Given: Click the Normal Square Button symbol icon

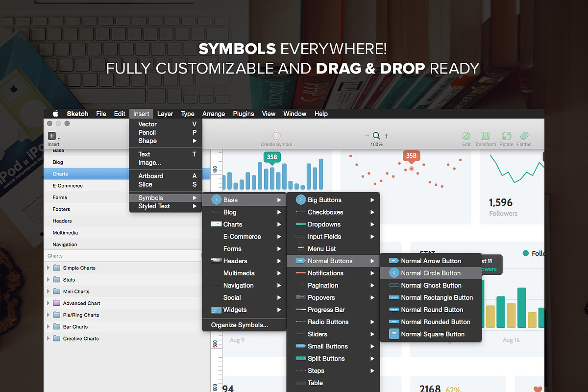Looking at the screenshot, I should [393, 334].
